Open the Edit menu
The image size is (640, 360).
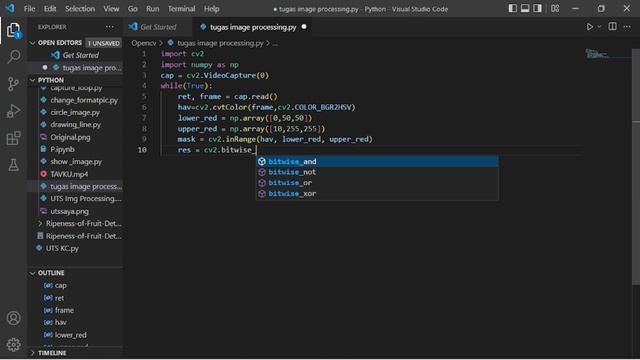[x=50, y=9]
